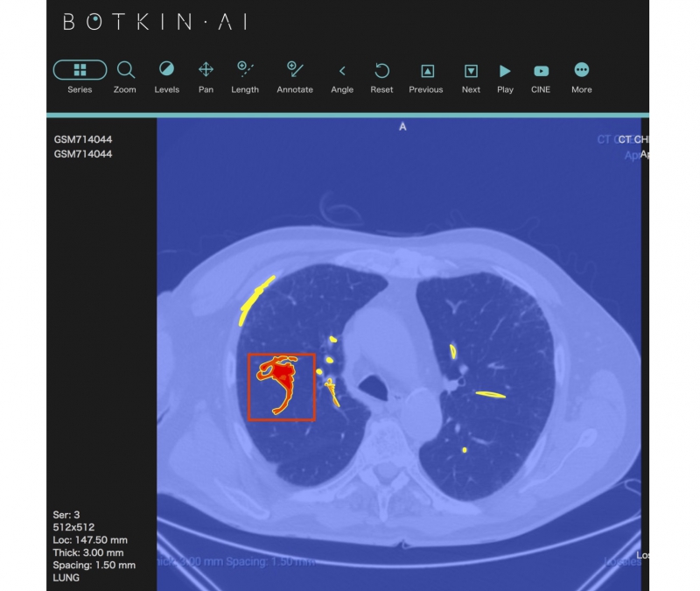Image resolution: width=700 pixels, height=591 pixels.
Task: Click the yellow streak in left lung
Action: 490,394
